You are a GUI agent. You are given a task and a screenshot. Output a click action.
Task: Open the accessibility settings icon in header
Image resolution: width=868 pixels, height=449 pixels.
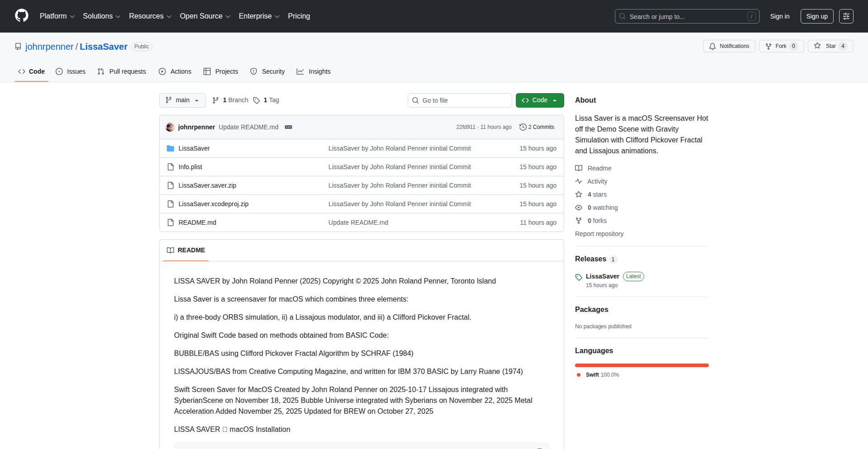coord(846,16)
